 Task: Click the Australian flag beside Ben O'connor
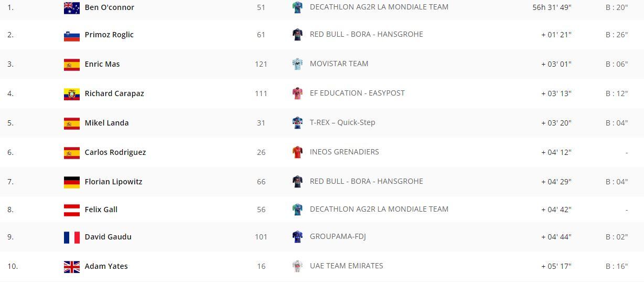click(72, 8)
